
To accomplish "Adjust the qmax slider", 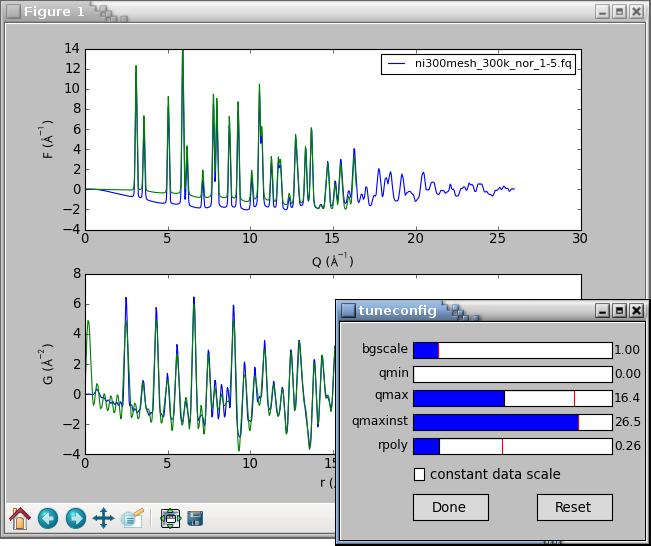I will [x=512, y=398].
